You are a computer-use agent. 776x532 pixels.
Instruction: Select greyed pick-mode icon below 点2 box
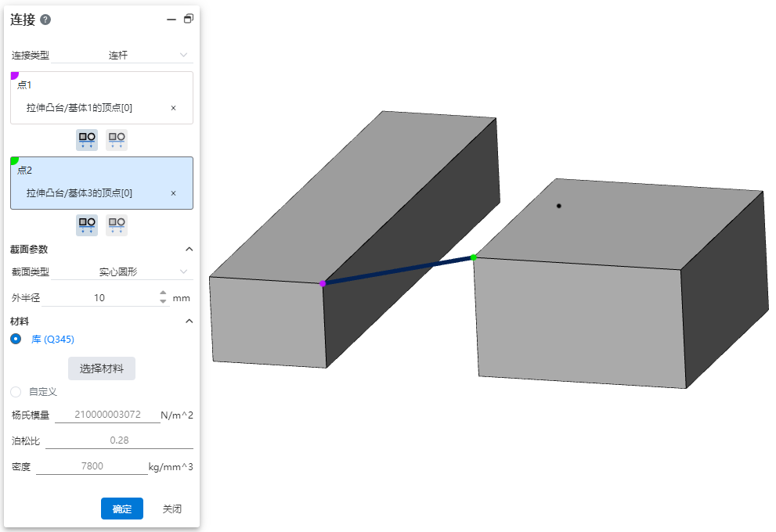point(117,225)
